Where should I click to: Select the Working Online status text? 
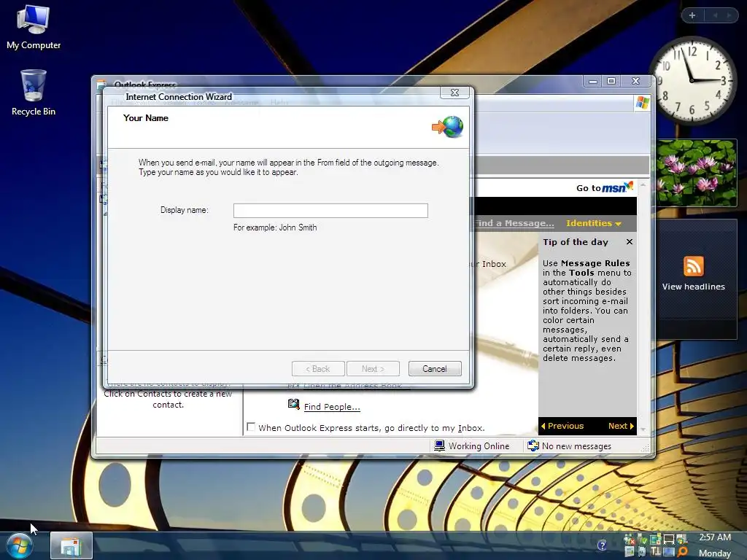tap(479, 446)
